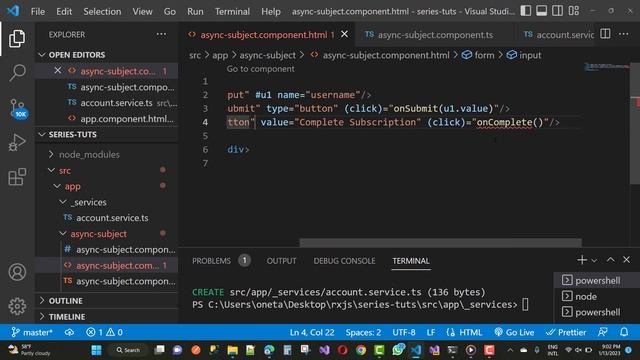
Task: Open editor More Actions ellipsis
Action: click(x=624, y=34)
